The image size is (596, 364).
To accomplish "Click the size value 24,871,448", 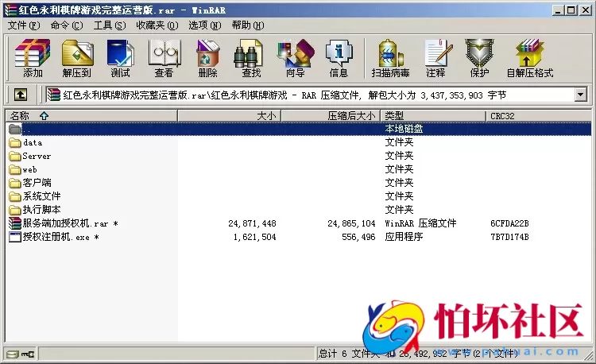I will 252,223.
